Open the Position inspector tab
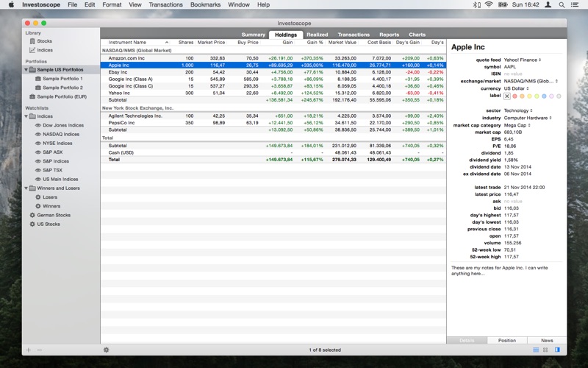The width and height of the screenshot is (588, 368). click(x=507, y=340)
